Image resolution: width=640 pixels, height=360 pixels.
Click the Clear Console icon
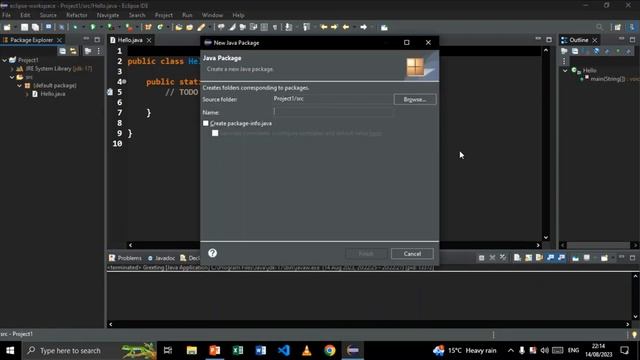tap(517, 258)
